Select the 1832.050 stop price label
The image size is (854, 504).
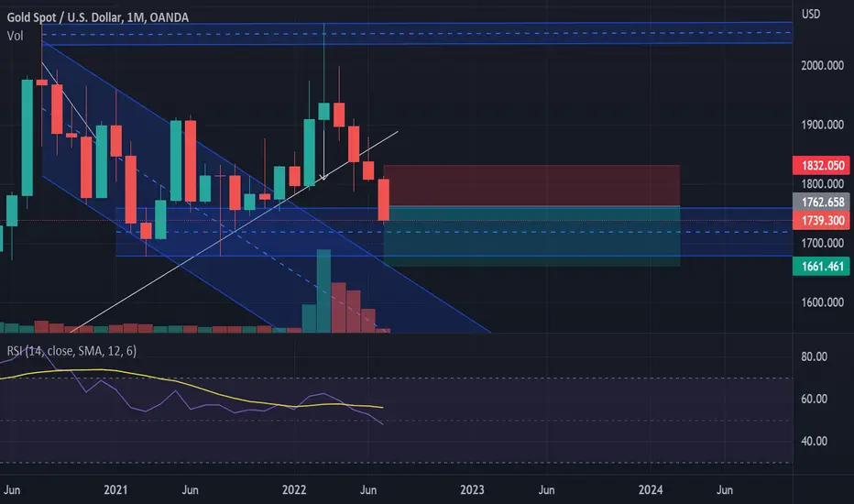[821, 165]
